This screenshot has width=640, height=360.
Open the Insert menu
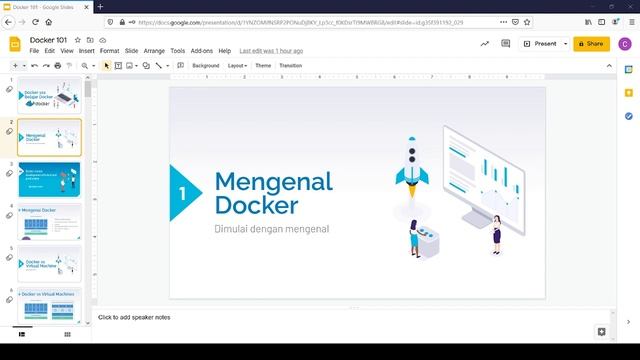(87, 51)
